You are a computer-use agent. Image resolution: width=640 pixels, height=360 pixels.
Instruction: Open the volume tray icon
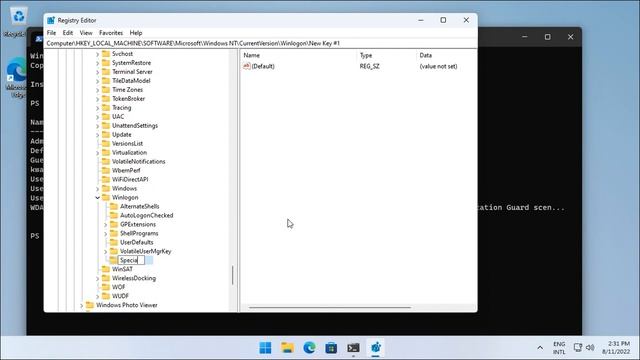pyautogui.click(x=590, y=348)
